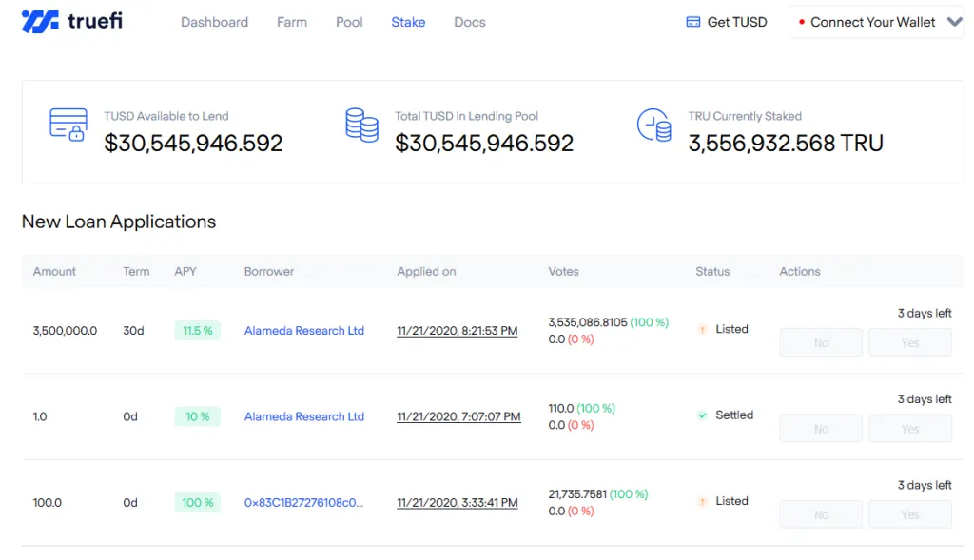This screenshot has width=974, height=560.
Task: Click votes value 21,735.7581 (100 %)
Action: click(597, 494)
